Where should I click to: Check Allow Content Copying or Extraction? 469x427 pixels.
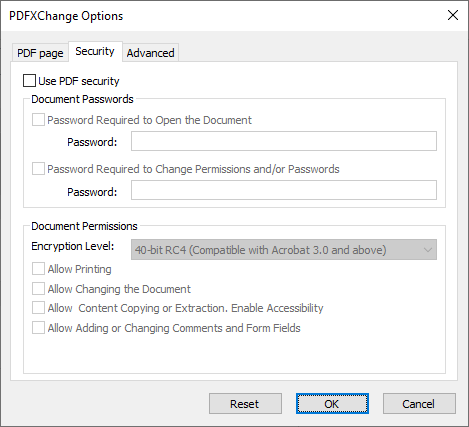coord(38,308)
